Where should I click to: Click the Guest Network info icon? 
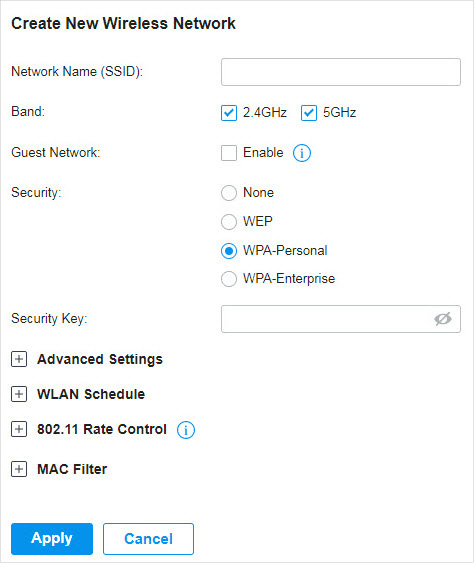pyautogui.click(x=302, y=153)
